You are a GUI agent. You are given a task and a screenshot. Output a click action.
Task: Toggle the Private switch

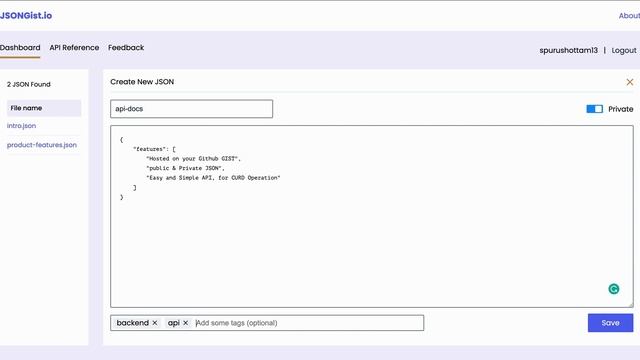594,109
